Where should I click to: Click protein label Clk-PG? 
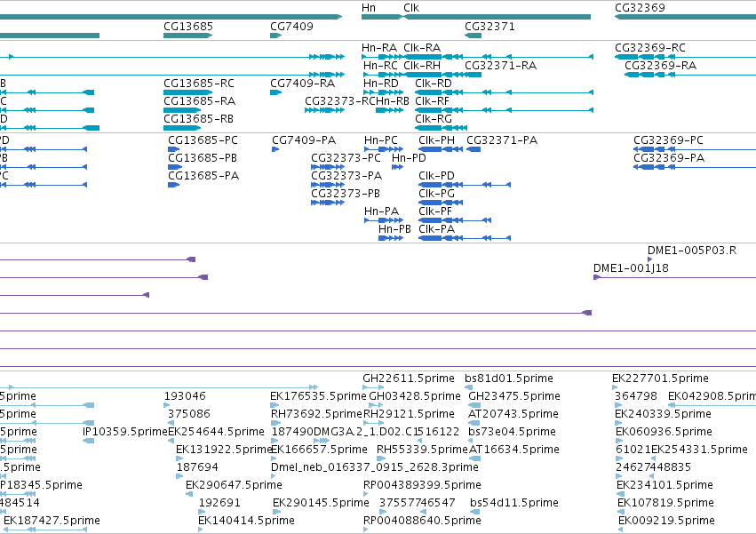tap(436, 194)
